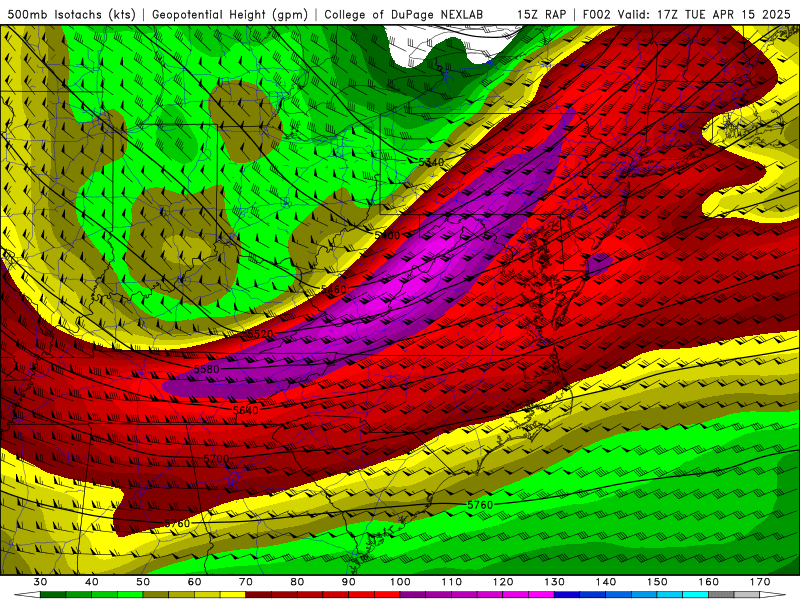Click the 90 value on the color scale
This screenshot has height=600, width=800.
[348, 582]
